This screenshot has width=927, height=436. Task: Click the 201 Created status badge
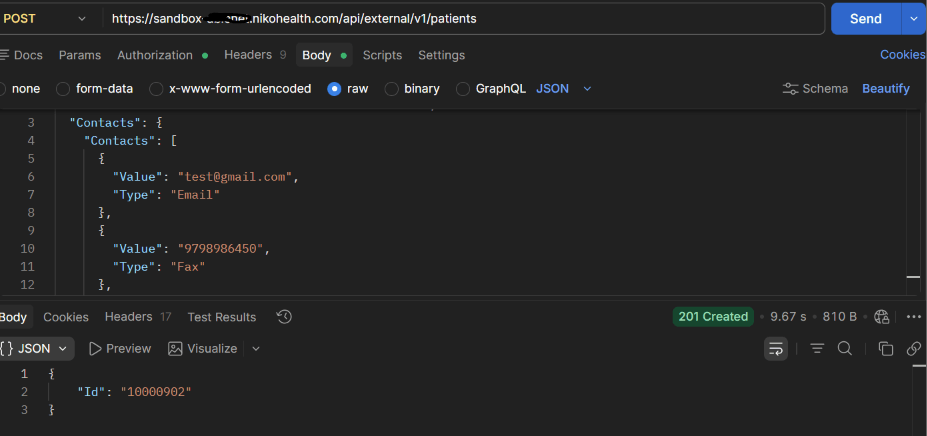coord(713,316)
